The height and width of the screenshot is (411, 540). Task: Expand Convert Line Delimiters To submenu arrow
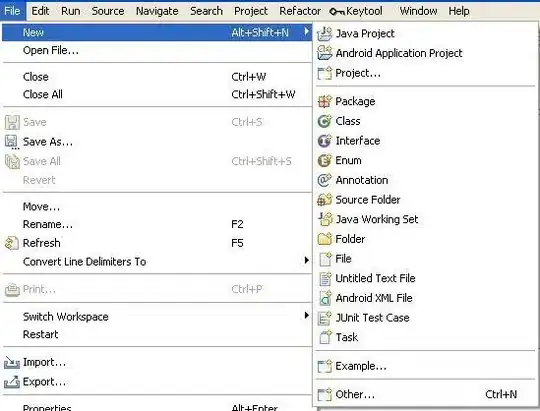tap(307, 260)
